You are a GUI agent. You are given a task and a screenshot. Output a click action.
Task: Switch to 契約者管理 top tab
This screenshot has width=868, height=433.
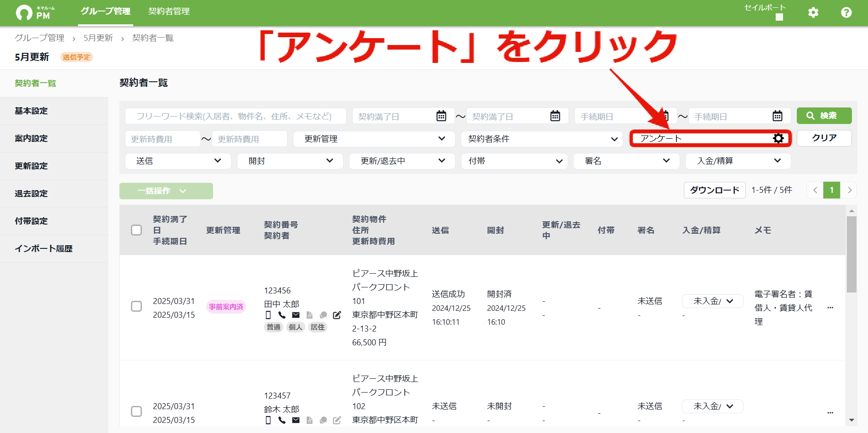(169, 11)
